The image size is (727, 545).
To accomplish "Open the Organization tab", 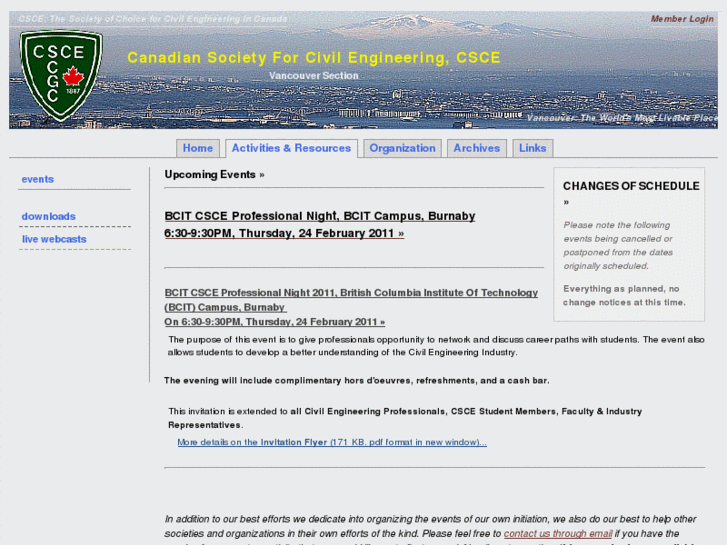I will (402, 148).
